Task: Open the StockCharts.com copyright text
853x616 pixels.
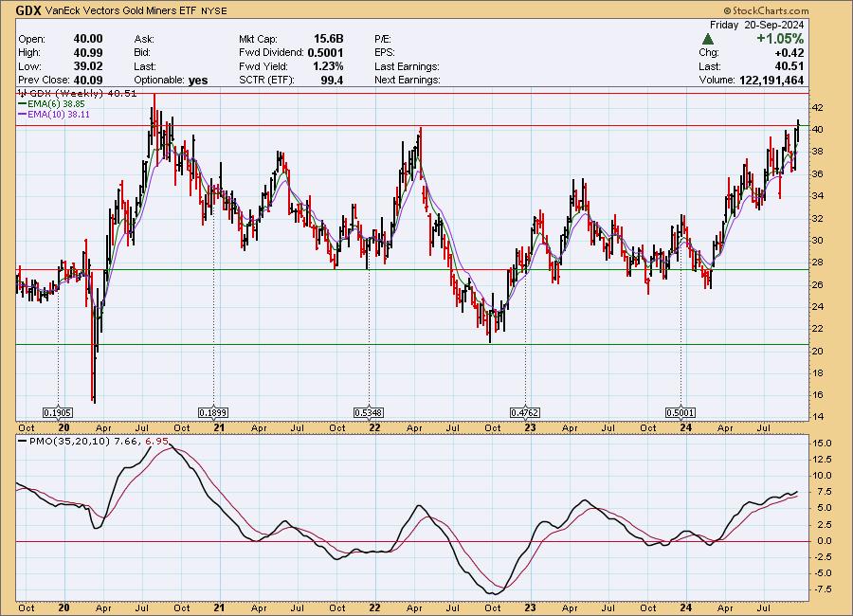Action: [x=766, y=10]
